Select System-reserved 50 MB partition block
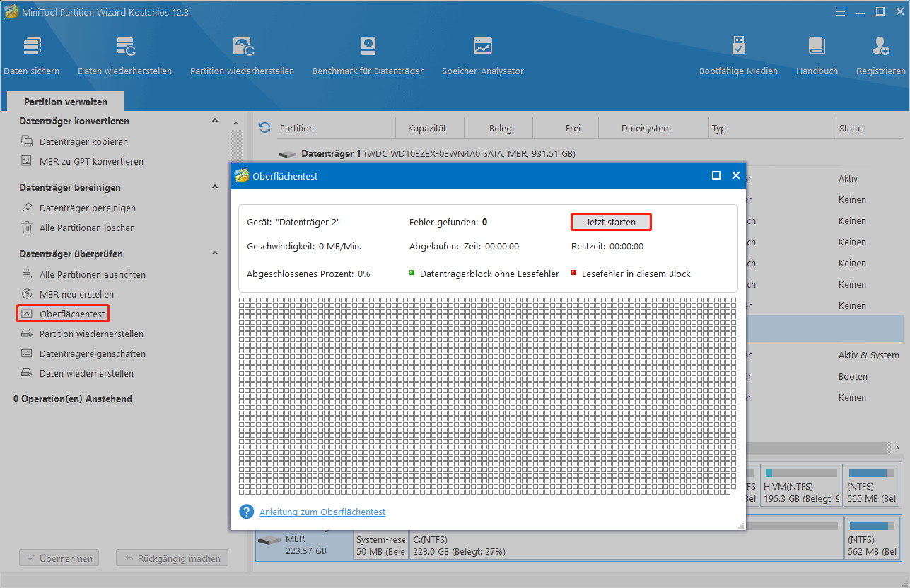 point(380,546)
